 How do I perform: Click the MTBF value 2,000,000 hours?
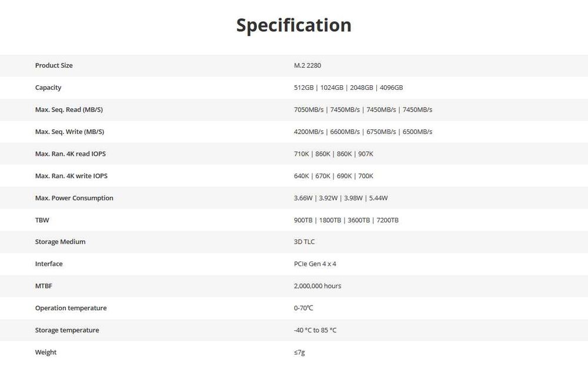click(318, 286)
